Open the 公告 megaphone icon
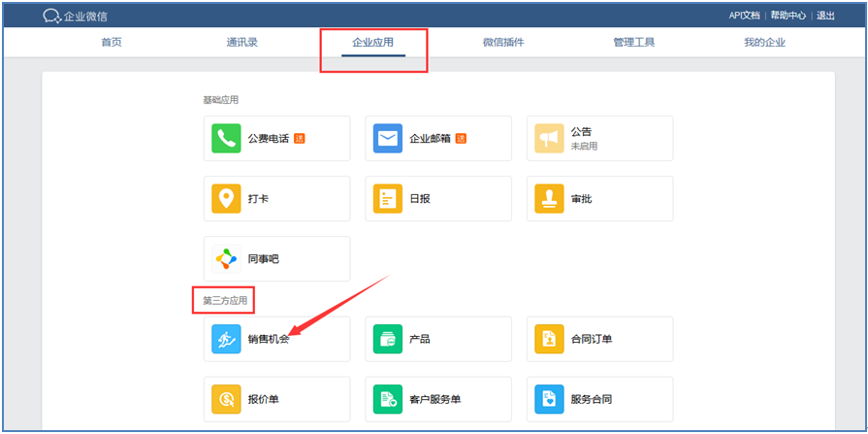 coord(549,139)
